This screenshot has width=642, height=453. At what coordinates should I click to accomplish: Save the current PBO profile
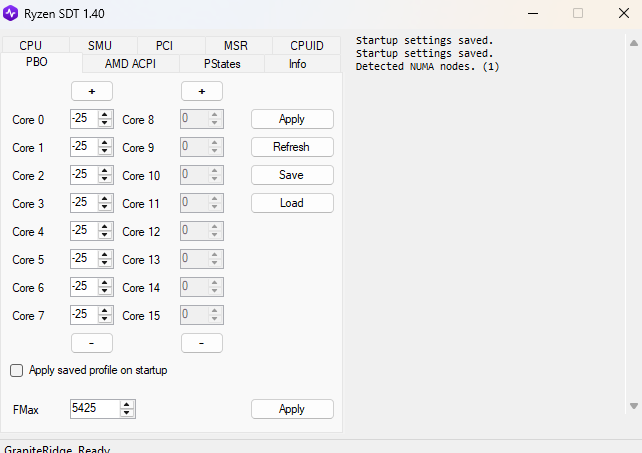(x=292, y=175)
